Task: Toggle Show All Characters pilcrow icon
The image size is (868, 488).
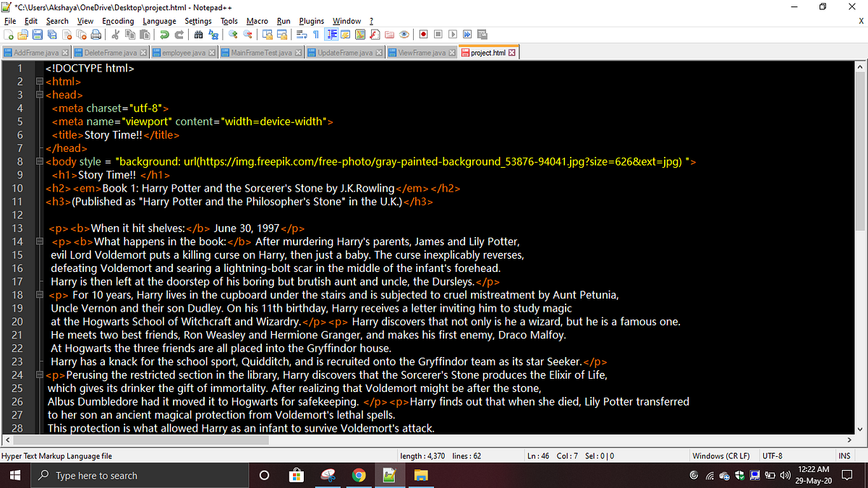Action: point(316,34)
